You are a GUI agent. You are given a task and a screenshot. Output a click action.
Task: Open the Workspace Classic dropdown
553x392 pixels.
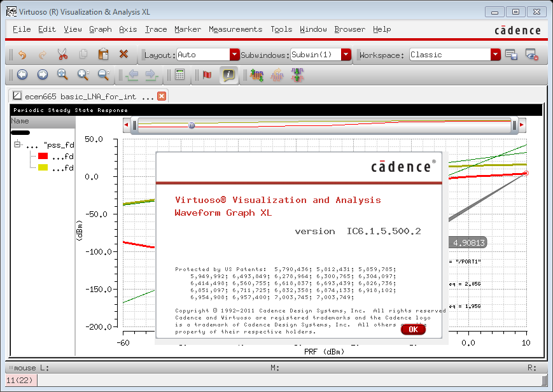[x=496, y=55]
